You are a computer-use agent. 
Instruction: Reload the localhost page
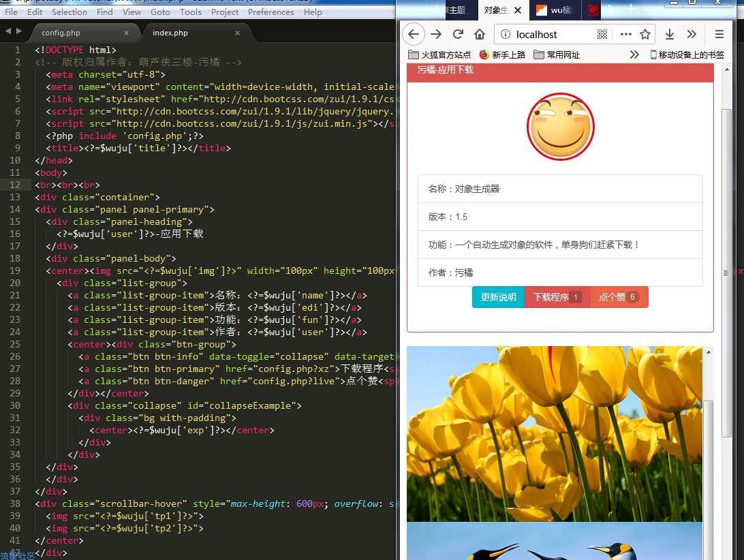458,34
